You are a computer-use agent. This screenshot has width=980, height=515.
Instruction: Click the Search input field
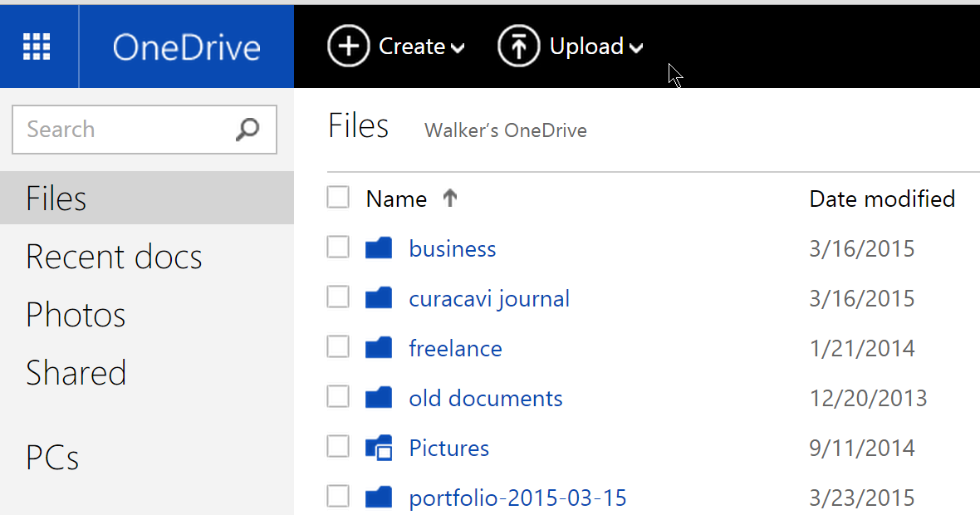coord(145,130)
